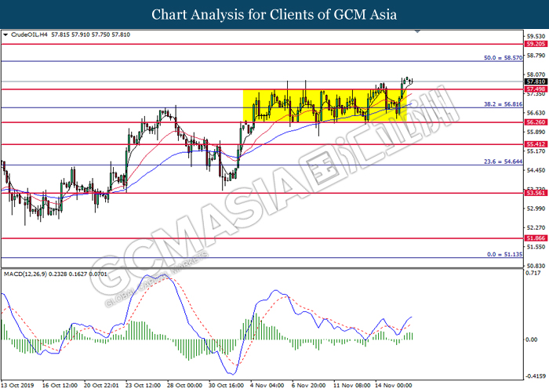Click the 30 Oct 16:00 time label
The image size is (549, 392).
[x=226, y=386]
